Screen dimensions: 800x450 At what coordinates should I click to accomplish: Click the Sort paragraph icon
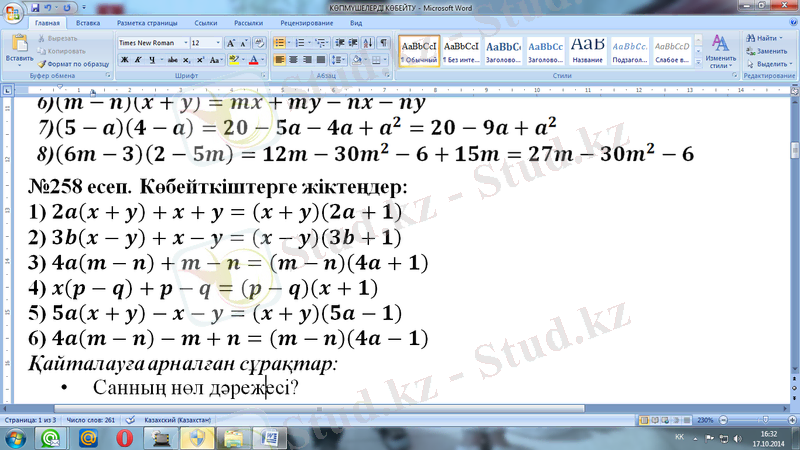[366, 43]
